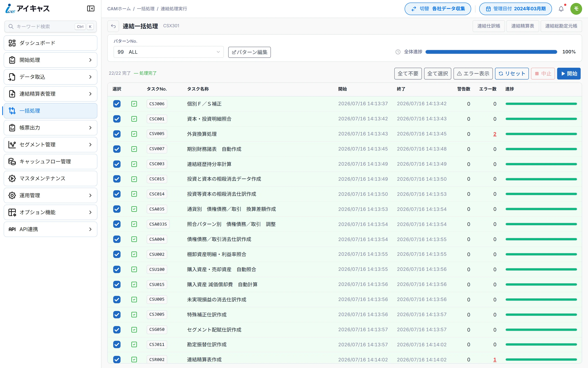The width and height of the screenshot is (588, 368).
Task: Switch to the 連結総勘定元帳 tab
Action: 561,26
